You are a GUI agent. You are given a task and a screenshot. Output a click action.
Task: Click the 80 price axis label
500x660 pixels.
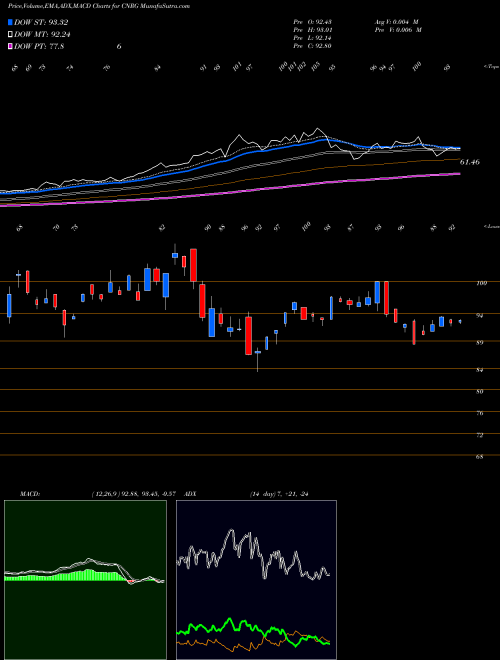coord(480,391)
